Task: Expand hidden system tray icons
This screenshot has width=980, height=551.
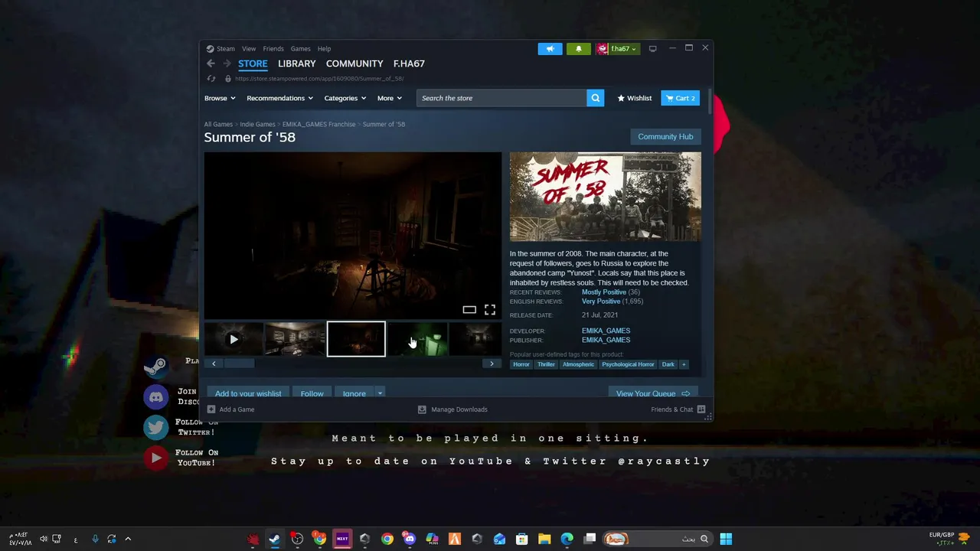Action: (x=128, y=539)
